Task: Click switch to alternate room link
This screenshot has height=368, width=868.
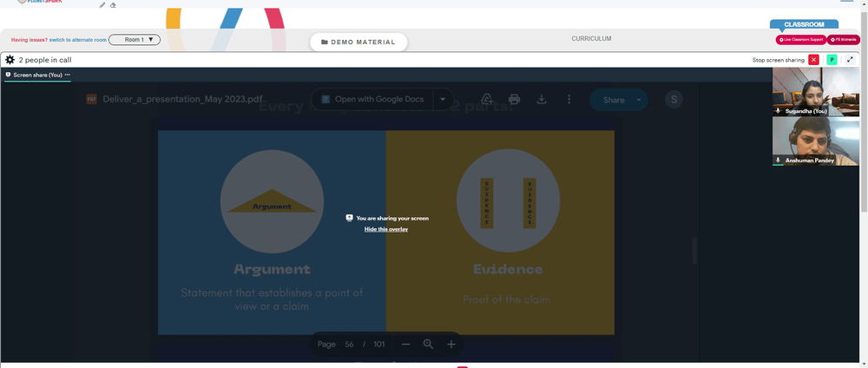Action: [x=78, y=40]
